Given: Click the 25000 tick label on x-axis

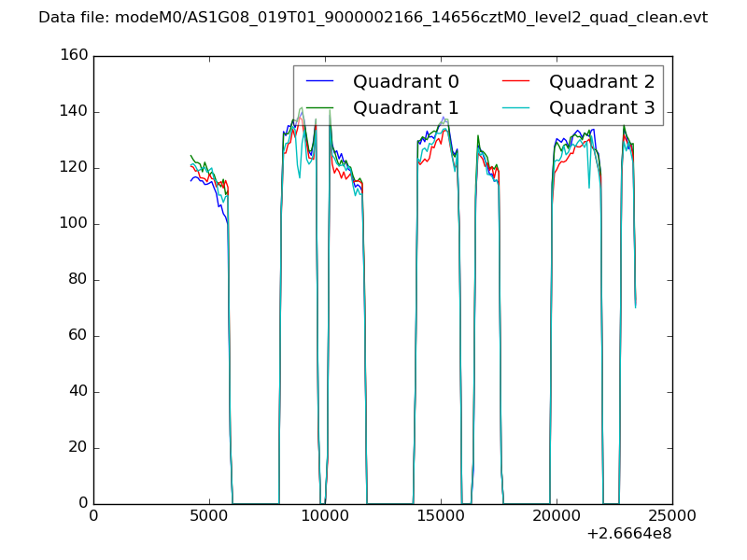Looking at the screenshot, I should click(671, 516).
